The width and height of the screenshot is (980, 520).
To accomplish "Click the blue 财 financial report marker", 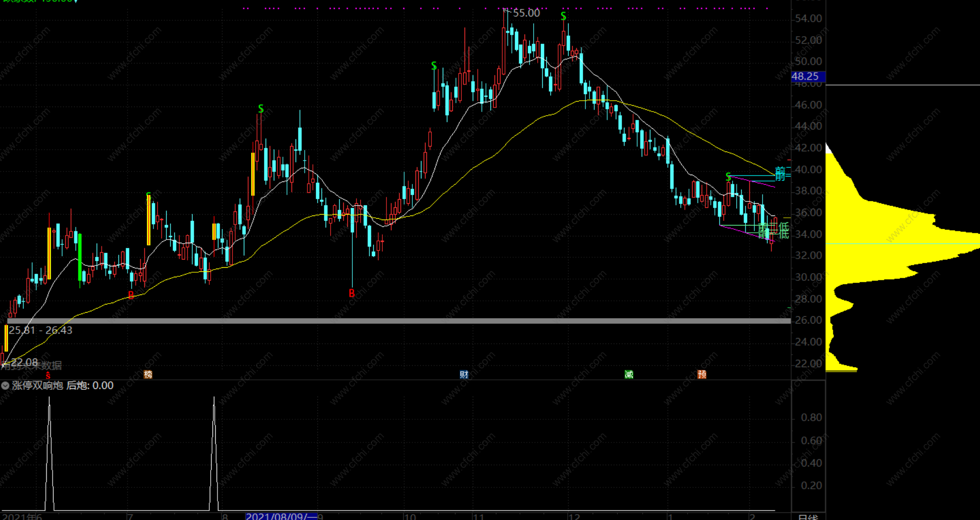I will click(x=464, y=374).
